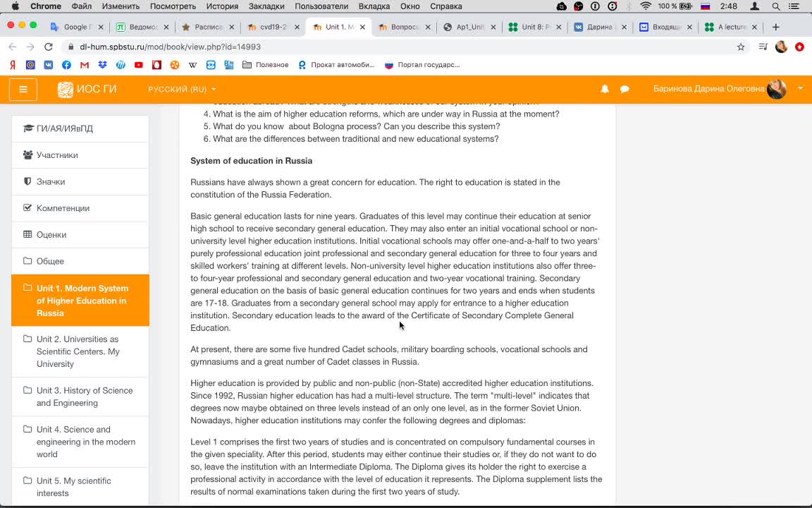Switch to the Расписа tab
Viewport: 812px width, 508px height.
pyautogui.click(x=207, y=27)
